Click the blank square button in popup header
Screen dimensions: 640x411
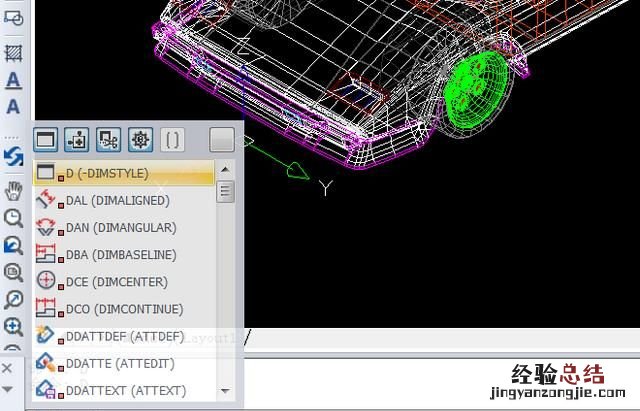coord(221,139)
